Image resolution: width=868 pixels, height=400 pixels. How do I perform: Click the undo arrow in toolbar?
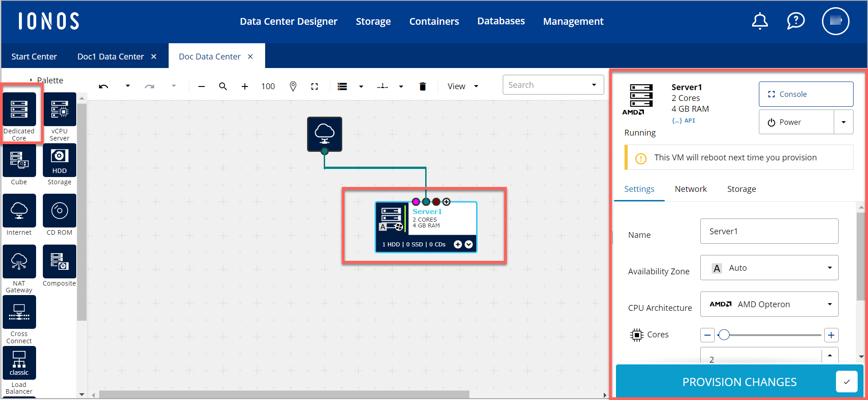click(104, 86)
